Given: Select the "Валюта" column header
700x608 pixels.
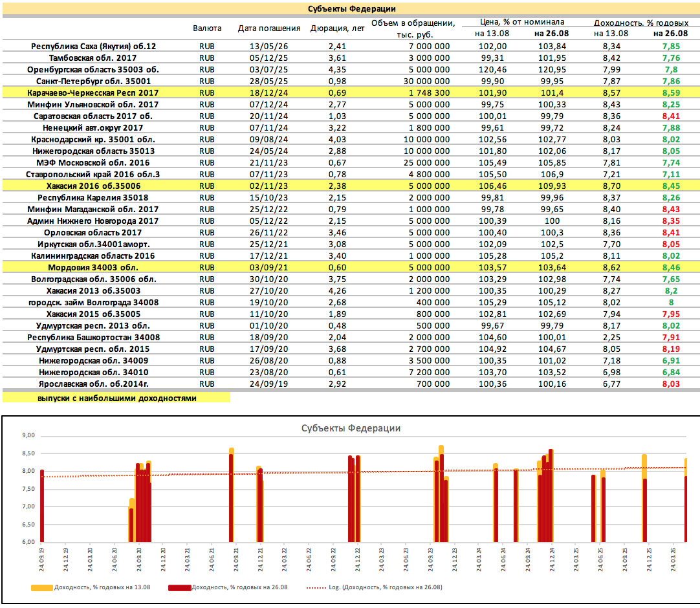Looking at the screenshot, I should point(207,28).
